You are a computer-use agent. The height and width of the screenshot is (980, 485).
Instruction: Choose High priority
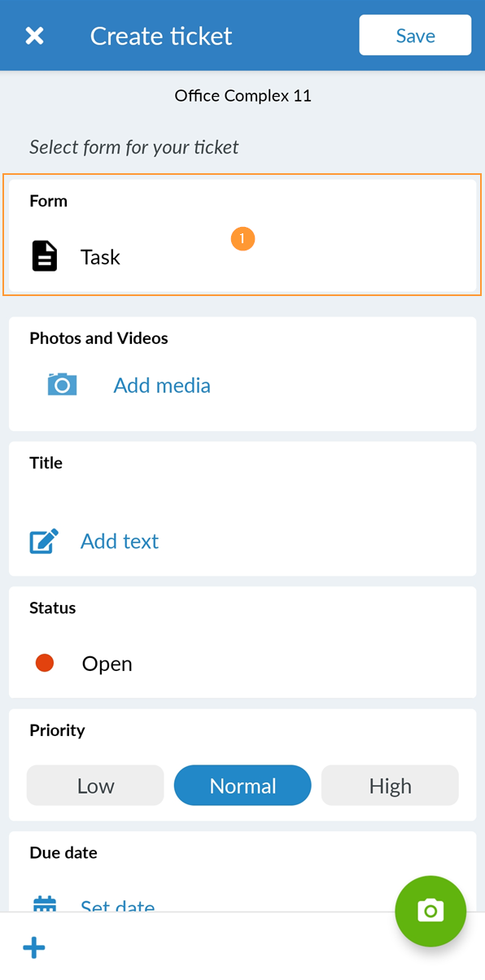[x=390, y=786]
